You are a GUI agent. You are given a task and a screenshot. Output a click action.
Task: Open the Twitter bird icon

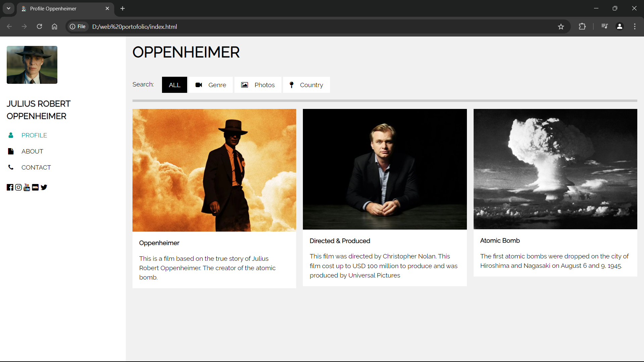click(x=44, y=187)
